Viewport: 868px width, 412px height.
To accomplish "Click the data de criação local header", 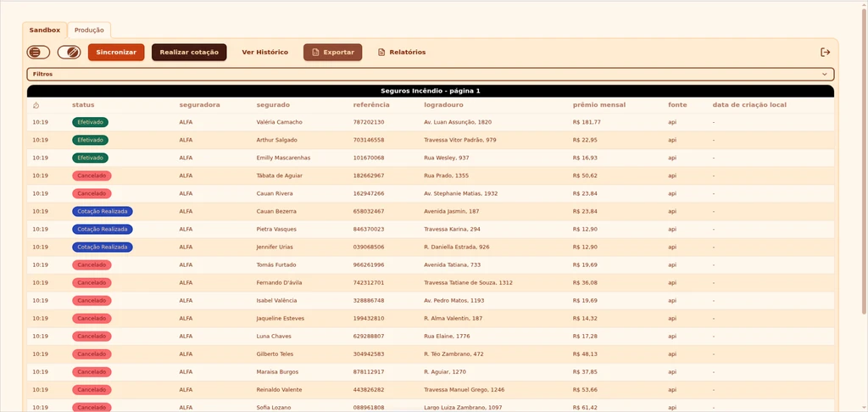I will 749,104.
